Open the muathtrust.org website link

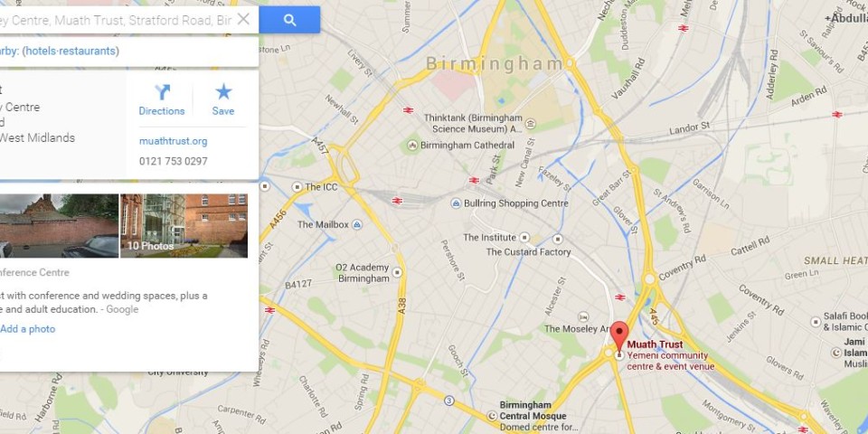(174, 141)
